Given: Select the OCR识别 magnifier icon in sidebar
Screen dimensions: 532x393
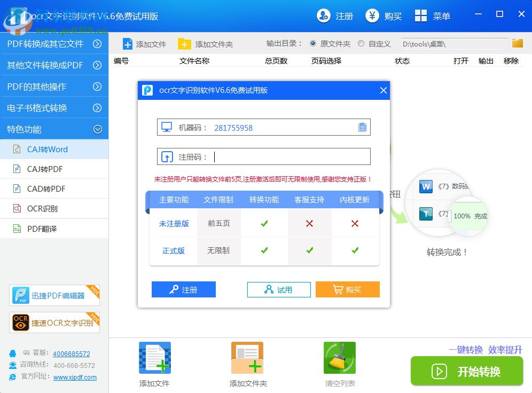Looking at the screenshot, I should point(17,208).
